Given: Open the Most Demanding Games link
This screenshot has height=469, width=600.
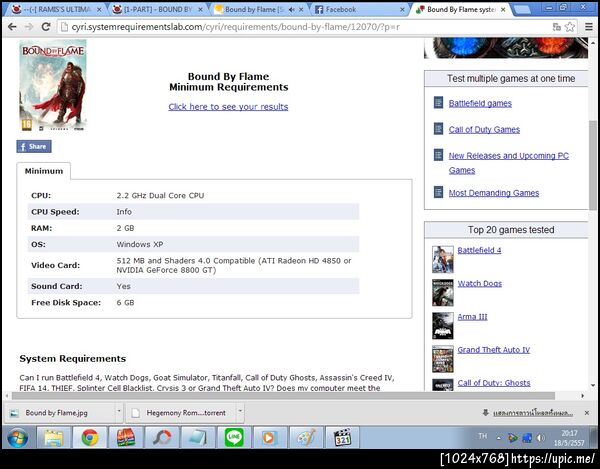Looking at the screenshot, I should pyautogui.click(x=494, y=193).
